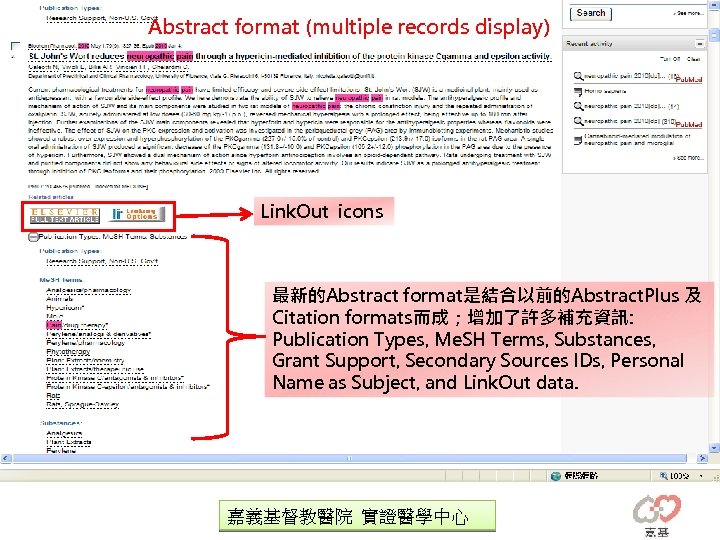Open the Linking Options LinkOut icon
The image size is (720, 540).
138,214
